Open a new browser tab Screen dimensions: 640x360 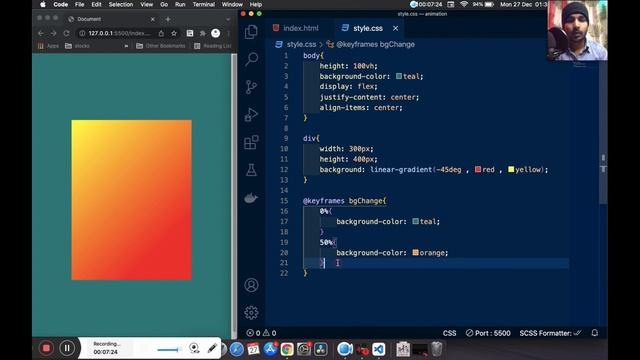point(168,19)
